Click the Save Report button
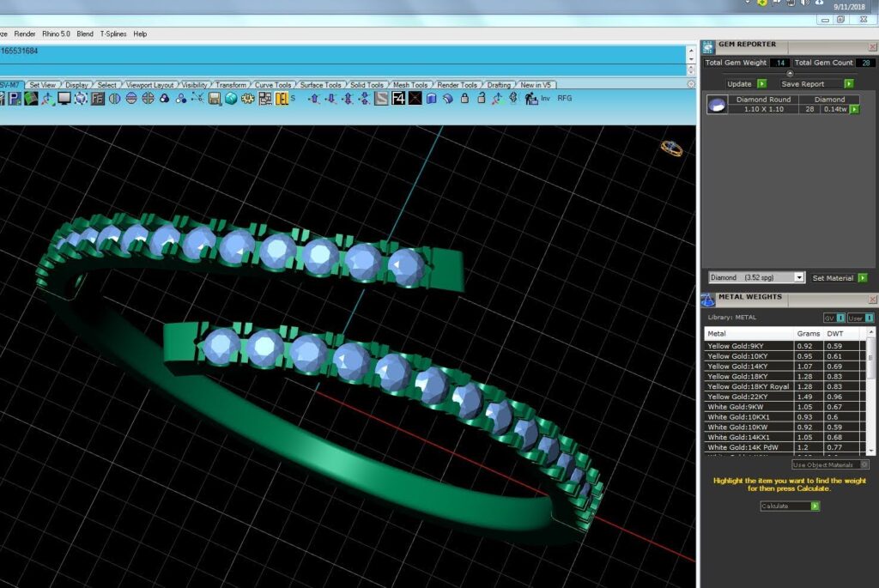The image size is (879, 588). [803, 83]
